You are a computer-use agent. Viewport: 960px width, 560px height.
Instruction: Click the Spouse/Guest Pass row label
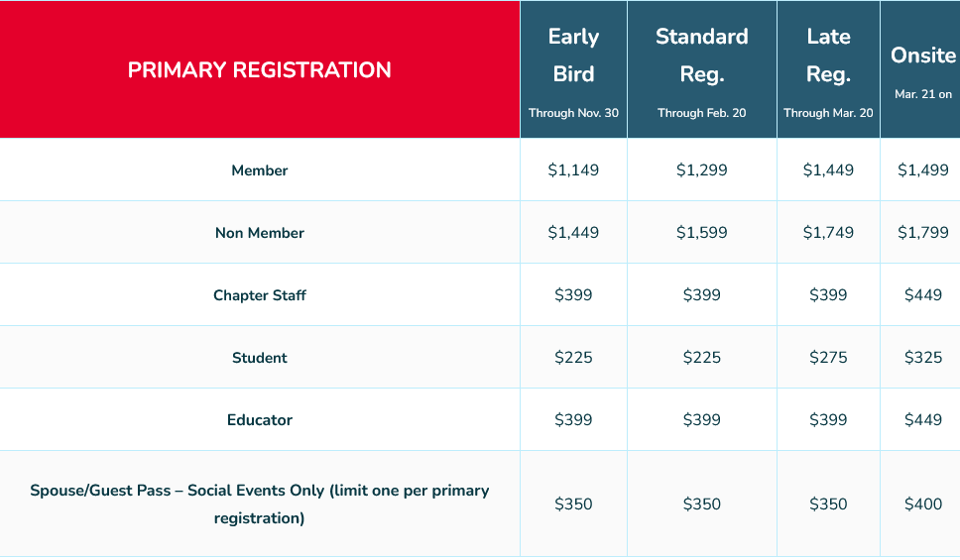(x=260, y=504)
